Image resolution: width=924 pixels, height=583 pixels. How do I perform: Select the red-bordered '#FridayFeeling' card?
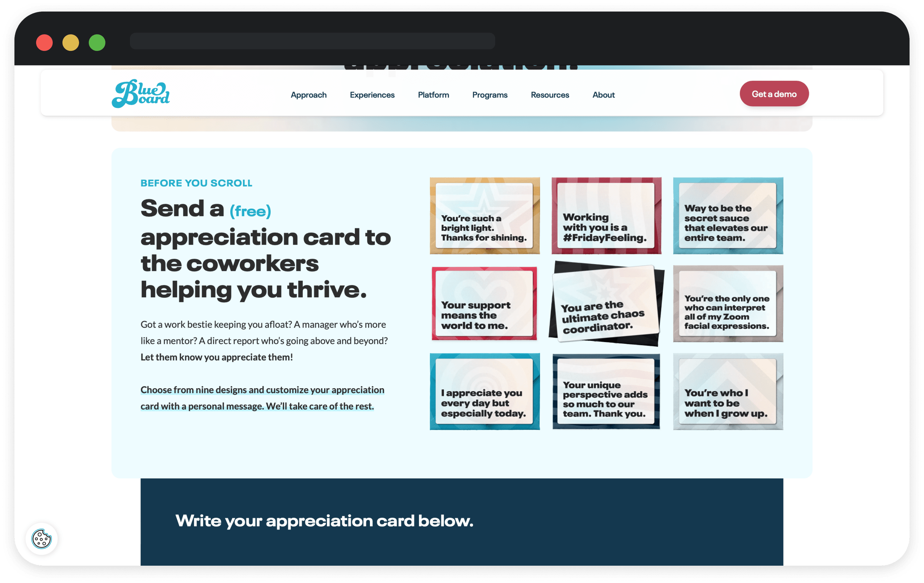click(604, 215)
